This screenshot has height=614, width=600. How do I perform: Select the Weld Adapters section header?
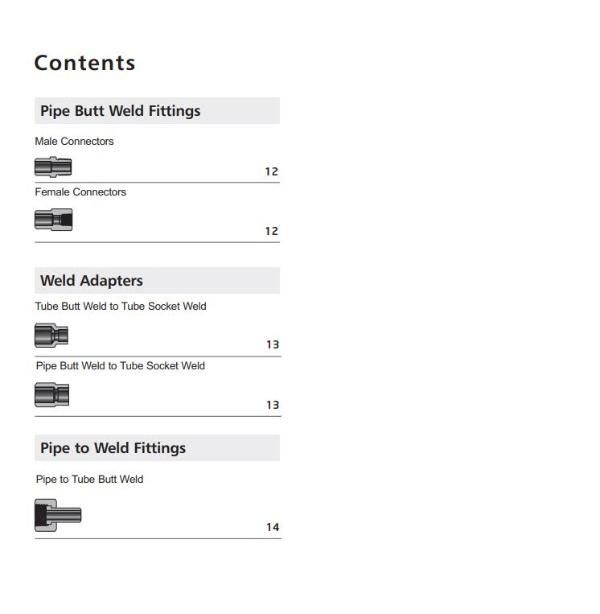pos(157,280)
